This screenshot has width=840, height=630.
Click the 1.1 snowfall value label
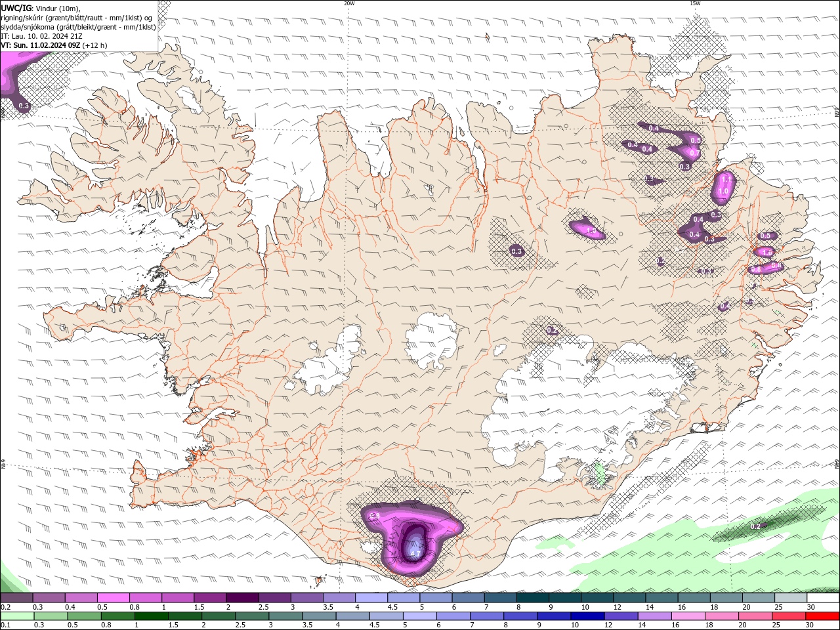click(726, 178)
